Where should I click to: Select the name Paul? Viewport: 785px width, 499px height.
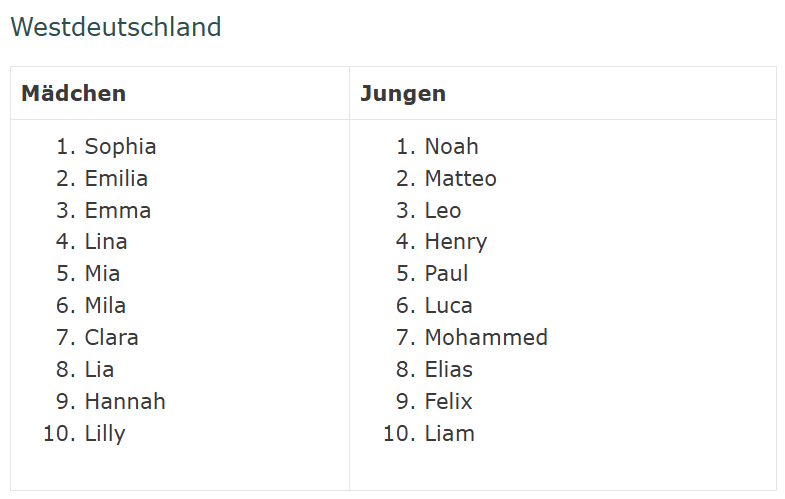446,274
